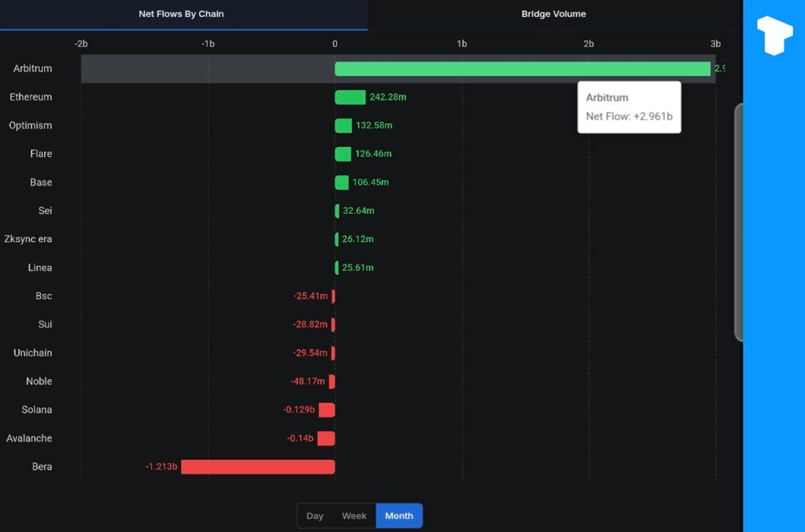Viewport: 805px width, 532px height.
Task: Click the 3b axis label
Action: [716, 43]
